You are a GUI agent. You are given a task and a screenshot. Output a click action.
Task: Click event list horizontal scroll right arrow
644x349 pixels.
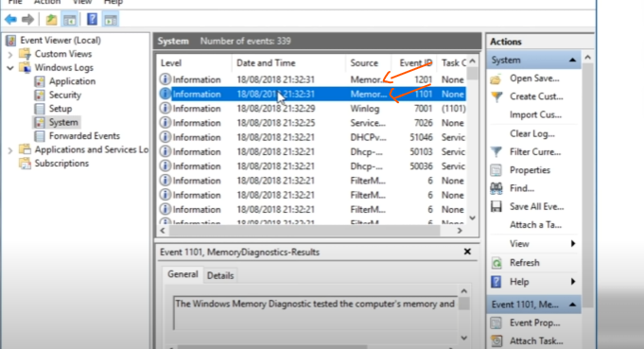point(460,231)
